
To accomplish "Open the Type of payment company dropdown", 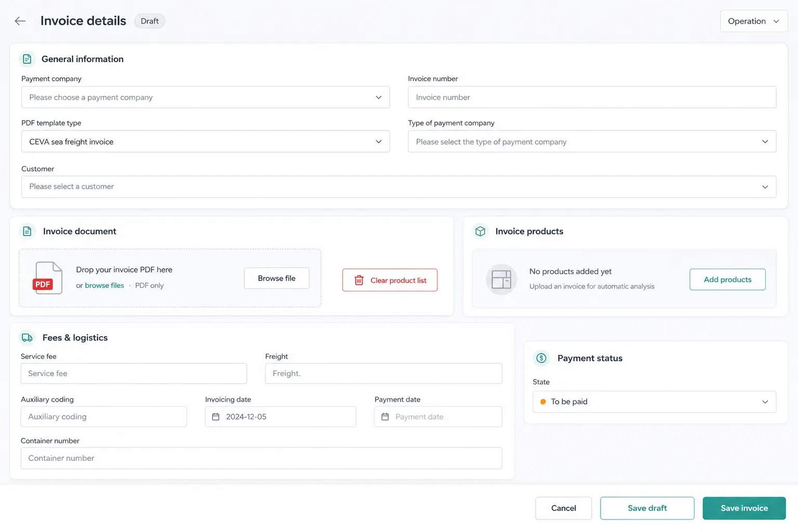I will [x=592, y=141].
